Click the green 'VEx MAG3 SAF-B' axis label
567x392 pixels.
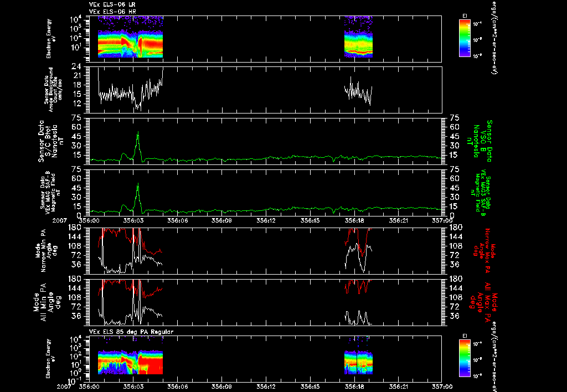482,193
